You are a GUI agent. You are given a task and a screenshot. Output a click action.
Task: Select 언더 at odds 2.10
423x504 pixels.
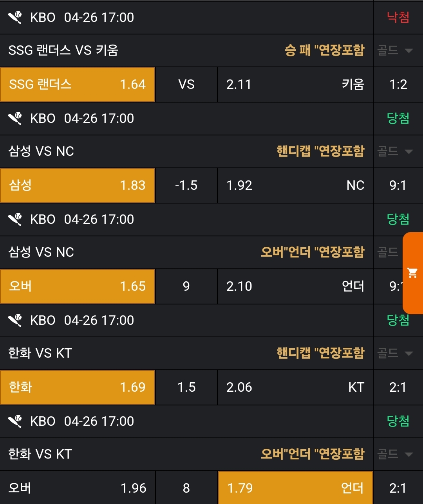(x=295, y=286)
